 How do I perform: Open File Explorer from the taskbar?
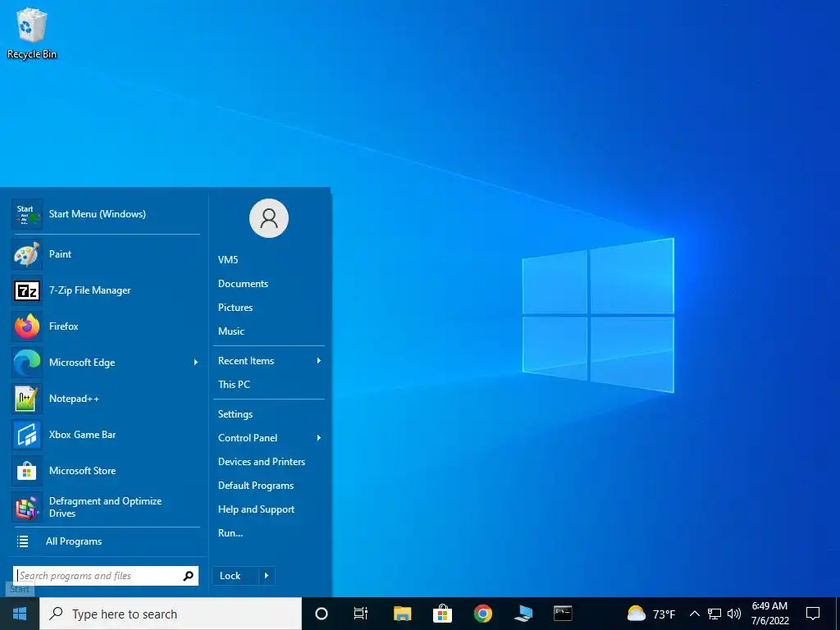(402, 614)
